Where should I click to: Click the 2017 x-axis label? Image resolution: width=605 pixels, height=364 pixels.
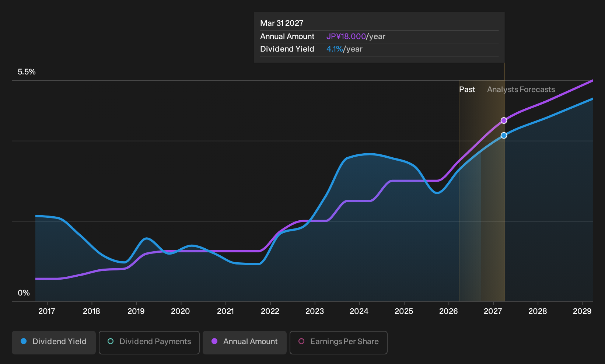pyautogui.click(x=47, y=311)
